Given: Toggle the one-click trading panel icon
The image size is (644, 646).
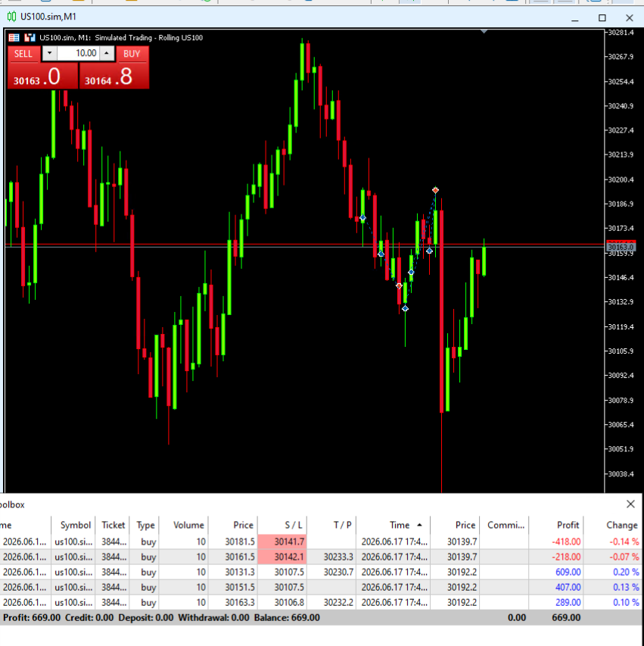Looking at the screenshot, I should click(14, 38).
